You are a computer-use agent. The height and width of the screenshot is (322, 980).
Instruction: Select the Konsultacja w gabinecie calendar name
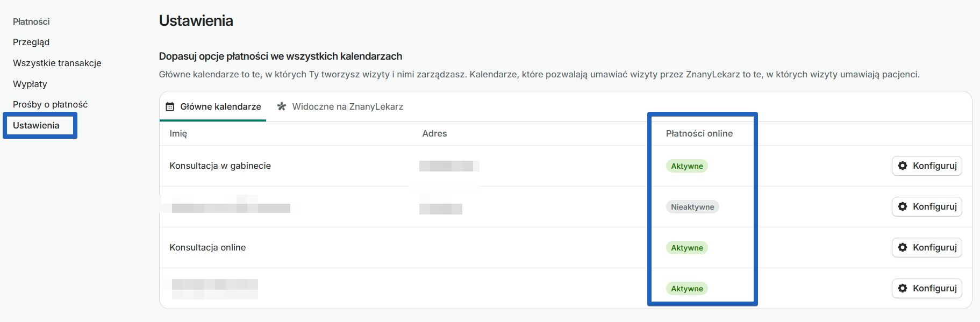(220, 166)
